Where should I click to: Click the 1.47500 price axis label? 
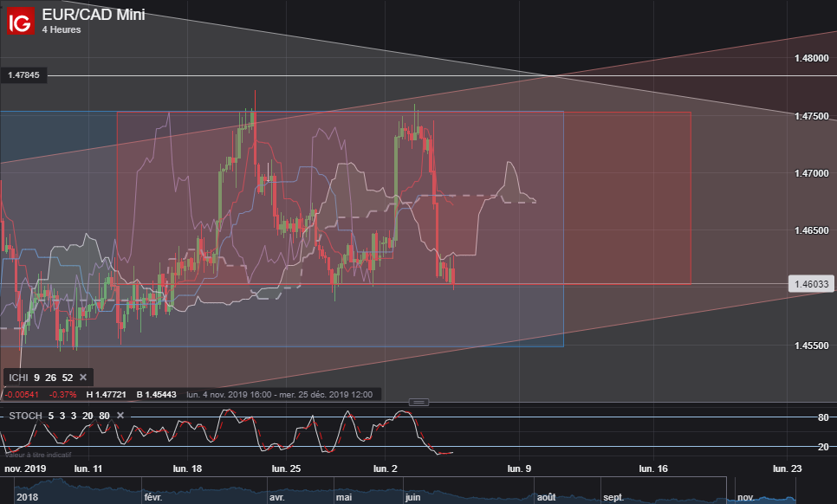click(x=811, y=116)
